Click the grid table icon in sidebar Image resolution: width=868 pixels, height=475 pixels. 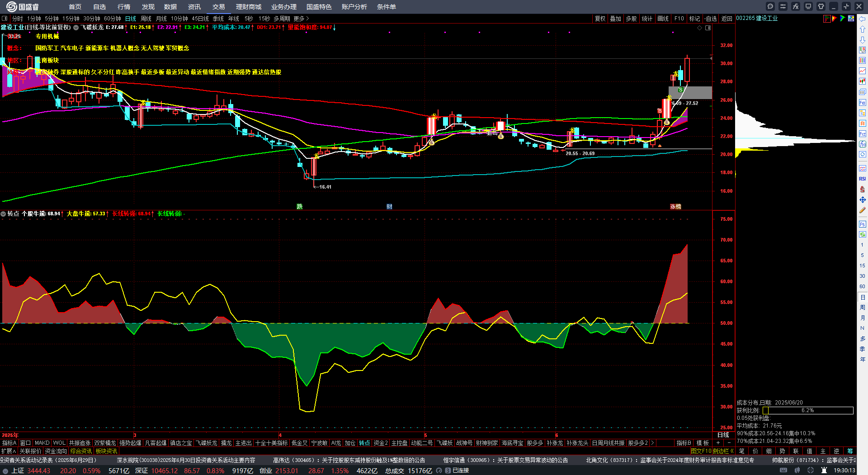[863, 61]
